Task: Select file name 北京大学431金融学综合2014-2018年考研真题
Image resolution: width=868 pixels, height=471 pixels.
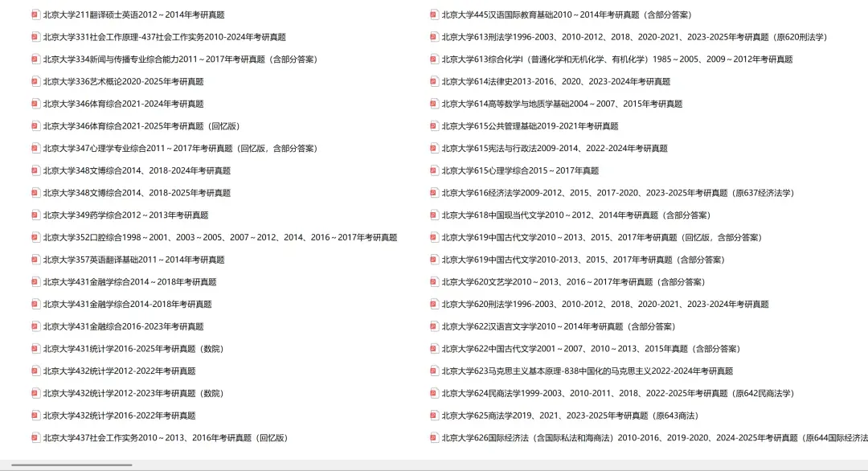Action: [127, 304]
